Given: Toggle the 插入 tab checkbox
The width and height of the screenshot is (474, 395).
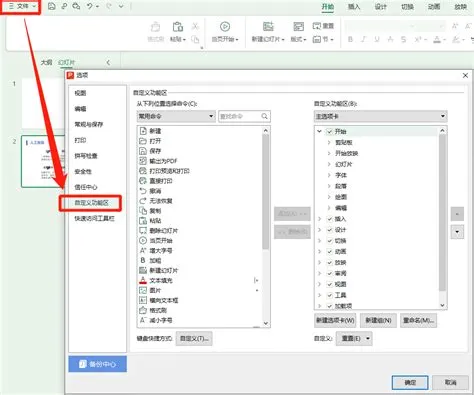Looking at the screenshot, I should tap(330, 219).
